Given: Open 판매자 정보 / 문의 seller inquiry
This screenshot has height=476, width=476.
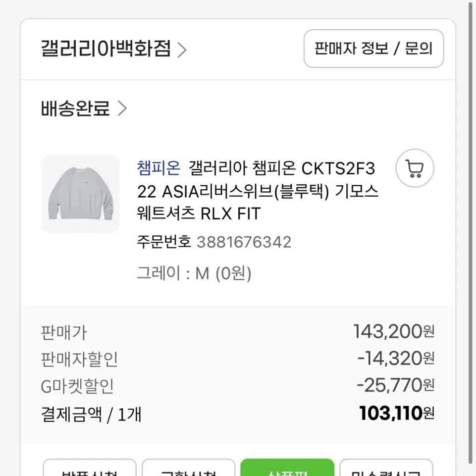Looking at the screenshot, I should (373, 49).
